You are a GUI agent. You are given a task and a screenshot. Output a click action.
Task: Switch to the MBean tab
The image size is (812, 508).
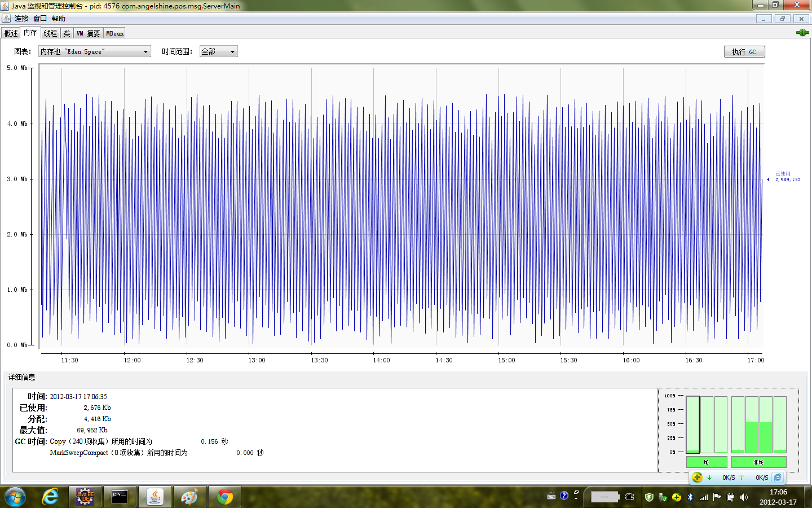pyautogui.click(x=114, y=33)
